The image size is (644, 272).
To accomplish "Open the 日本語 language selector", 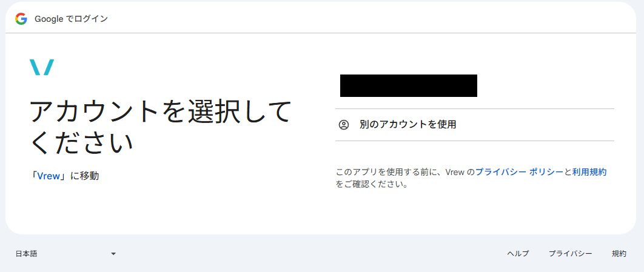I will [x=65, y=254].
